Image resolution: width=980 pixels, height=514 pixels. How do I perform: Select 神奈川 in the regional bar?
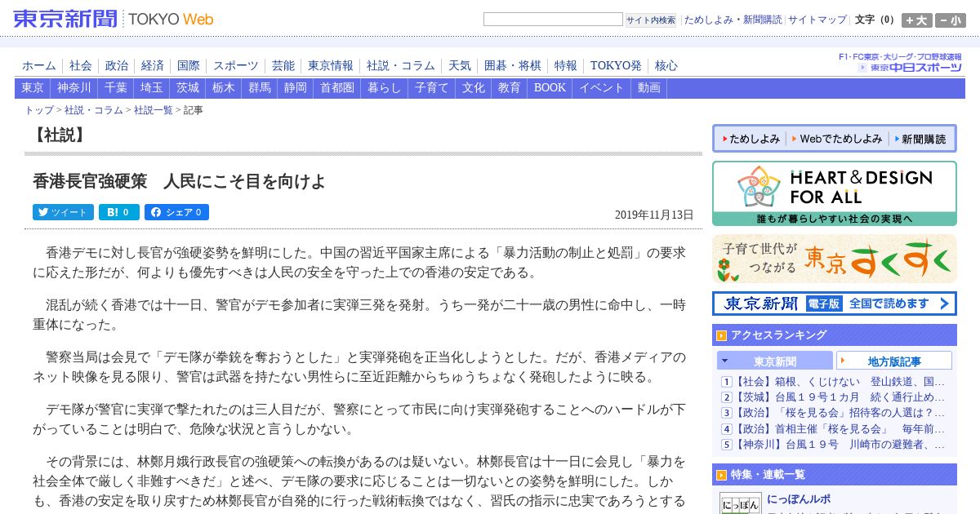pyautogui.click(x=74, y=88)
